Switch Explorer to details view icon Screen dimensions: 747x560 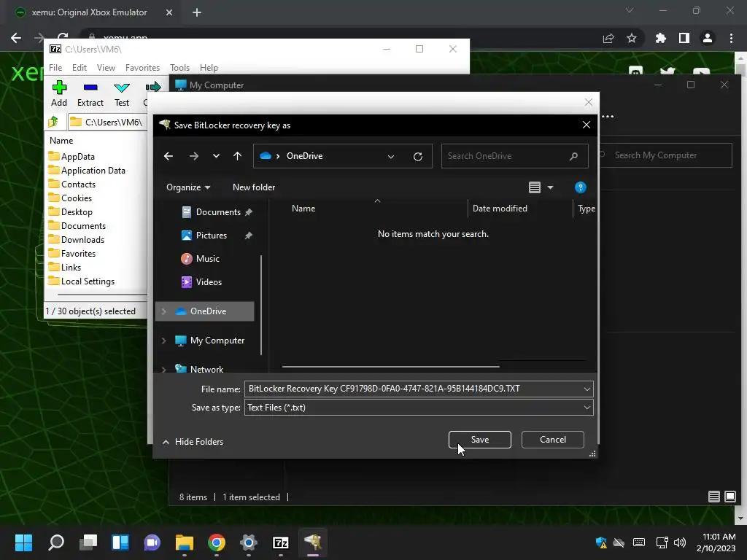[713, 497]
